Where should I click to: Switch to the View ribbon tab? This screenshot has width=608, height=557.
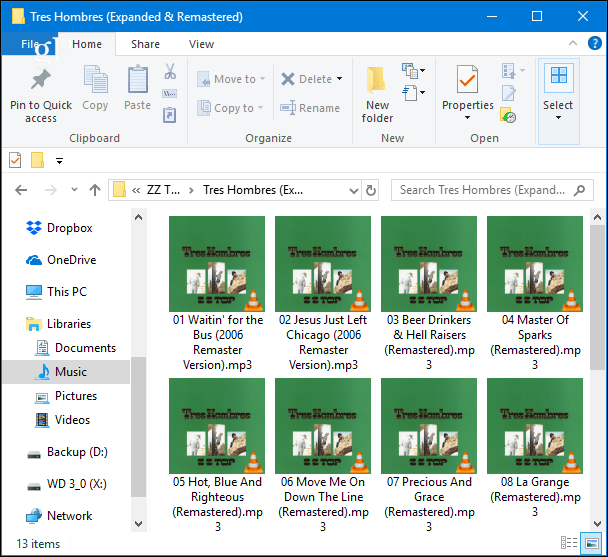point(201,44)
